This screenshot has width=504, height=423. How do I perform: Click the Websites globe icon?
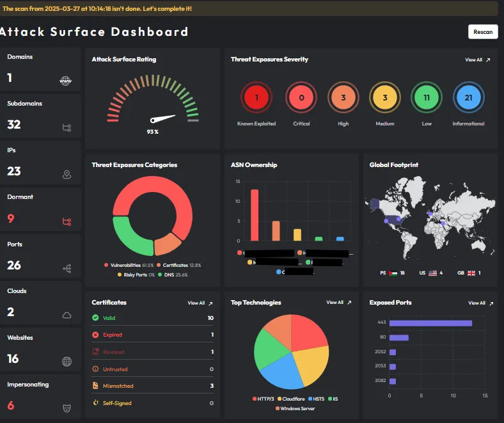coord(67,362)
